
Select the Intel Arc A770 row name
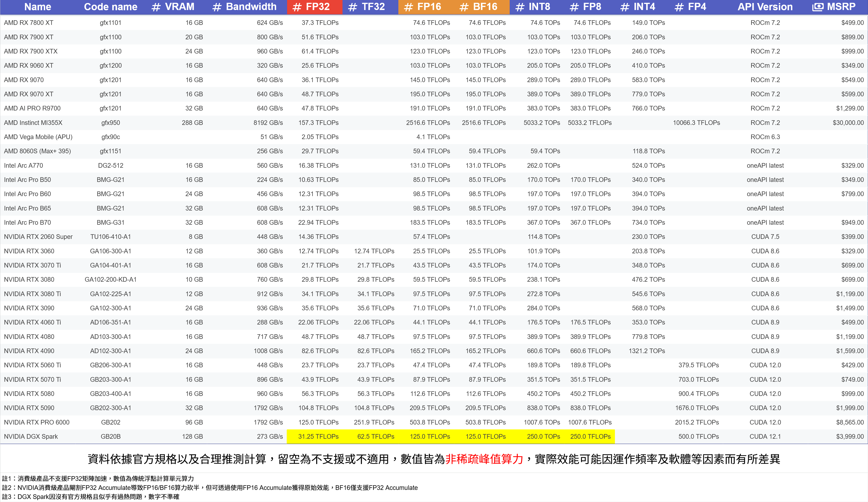pos(24,165)
